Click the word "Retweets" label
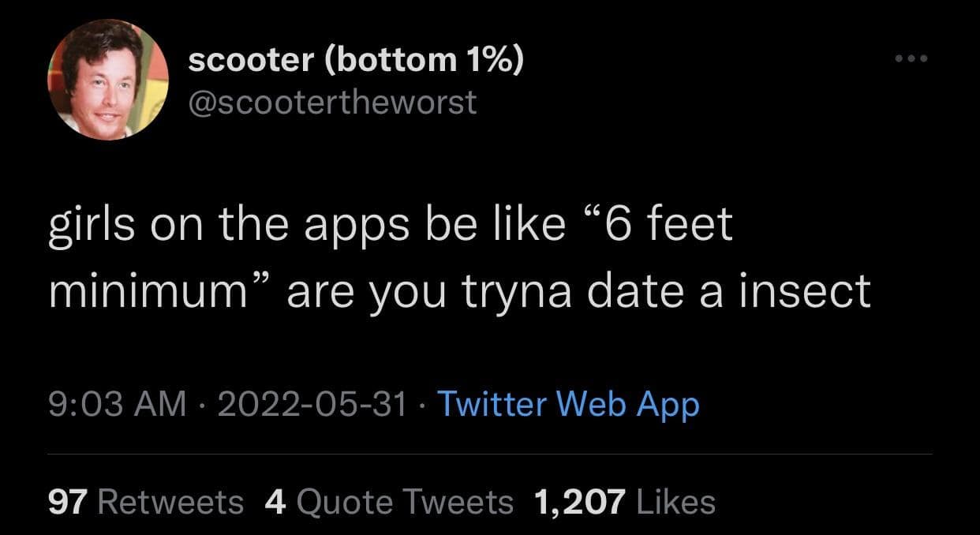The image size is (980, 535). [170, 501]
